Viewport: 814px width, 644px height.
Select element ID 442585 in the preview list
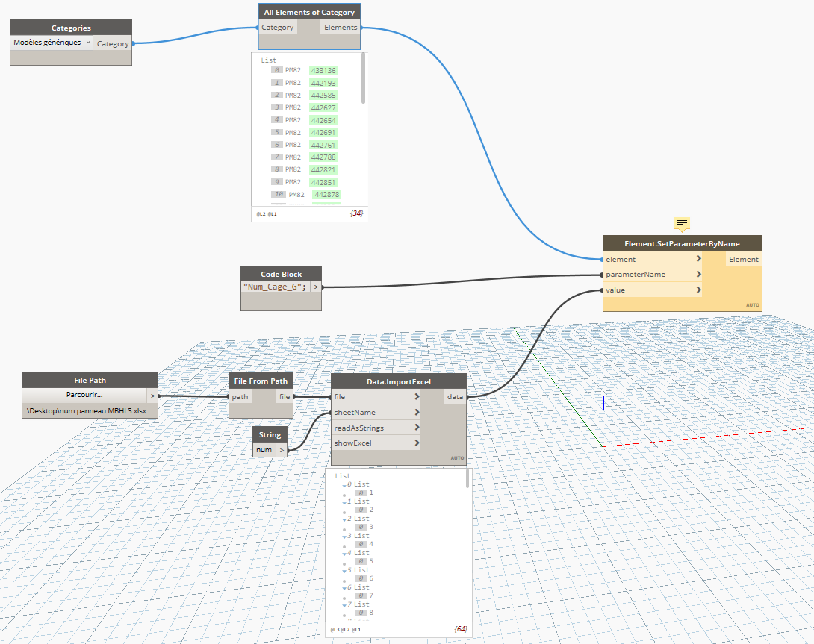click(323, 96)
